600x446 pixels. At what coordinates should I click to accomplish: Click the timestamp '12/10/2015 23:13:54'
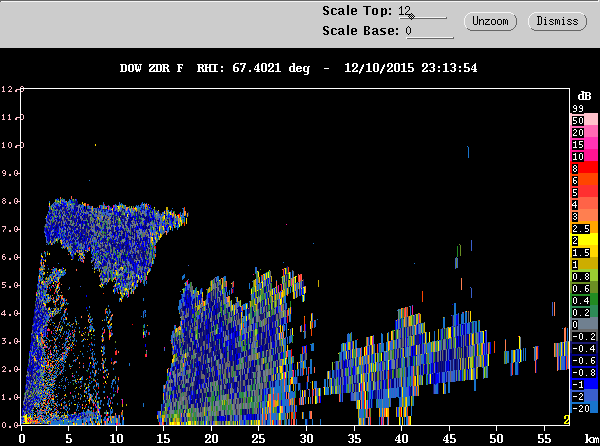tap(411, 68)
